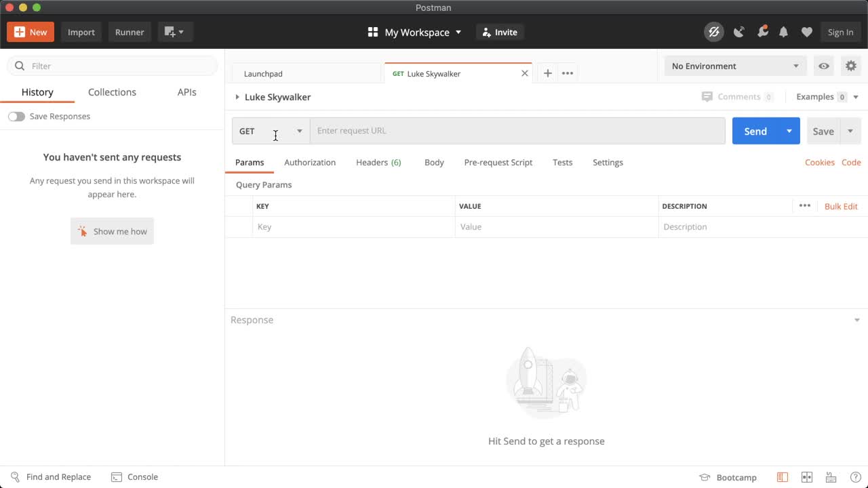Open the notifications bell
Image resolution: width=868 pixels, height=488 pixels.
tap(783, 32)
